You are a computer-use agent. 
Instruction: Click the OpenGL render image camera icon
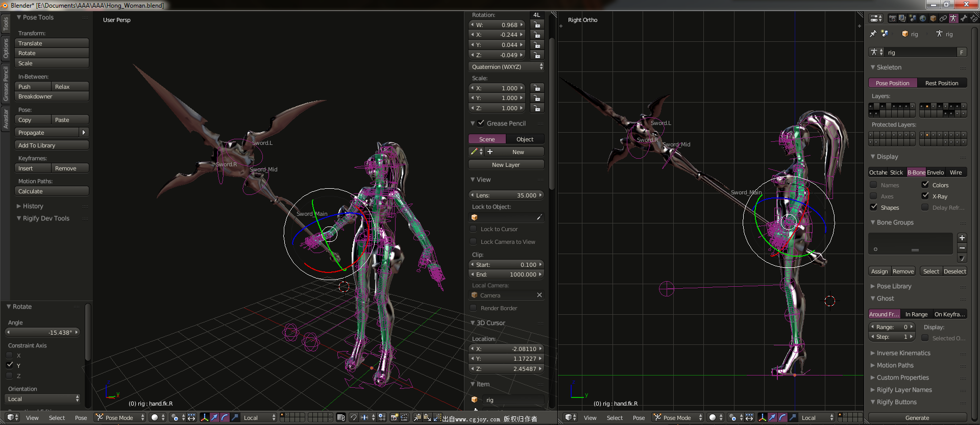[x=394, y=417]
